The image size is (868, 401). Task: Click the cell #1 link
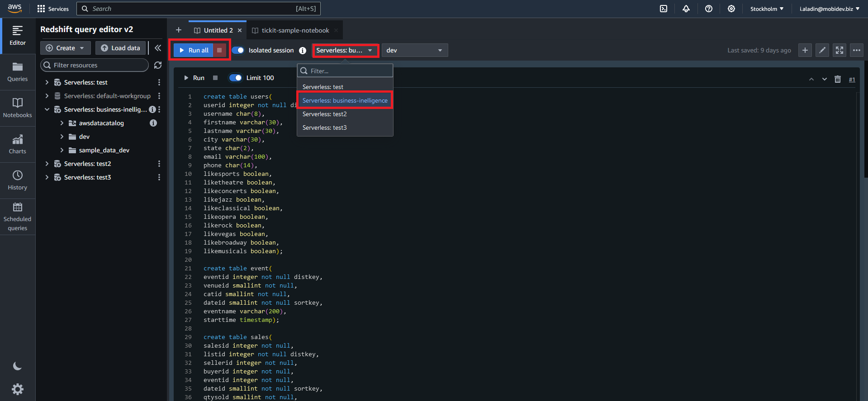pos(852,80)
